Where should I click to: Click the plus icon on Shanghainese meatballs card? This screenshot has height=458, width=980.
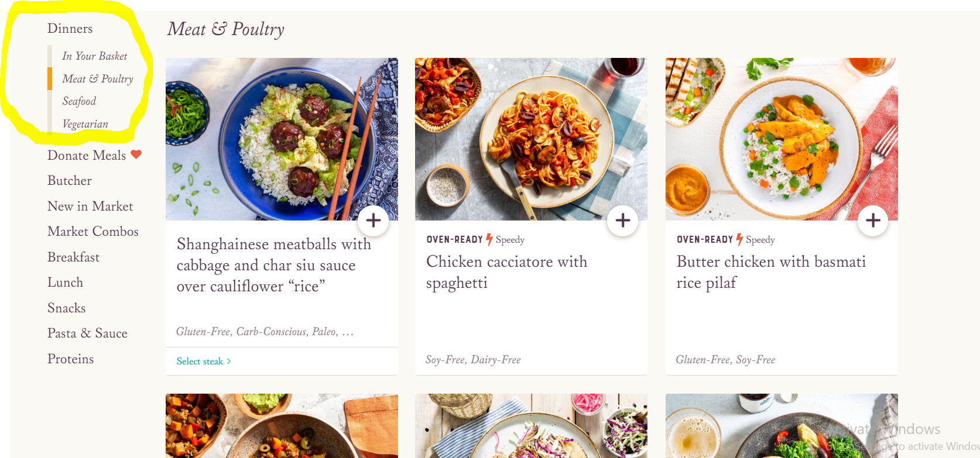tap(374, 221)
